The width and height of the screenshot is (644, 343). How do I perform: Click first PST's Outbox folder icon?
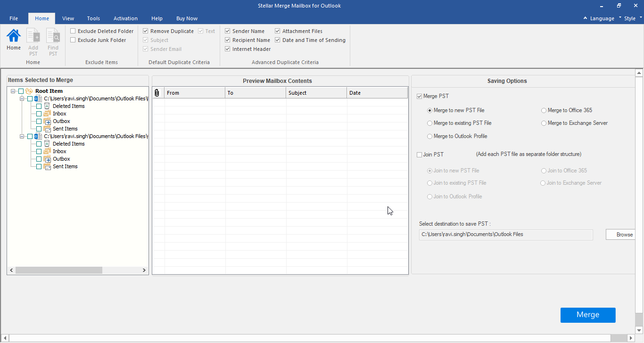click(47, 121)
